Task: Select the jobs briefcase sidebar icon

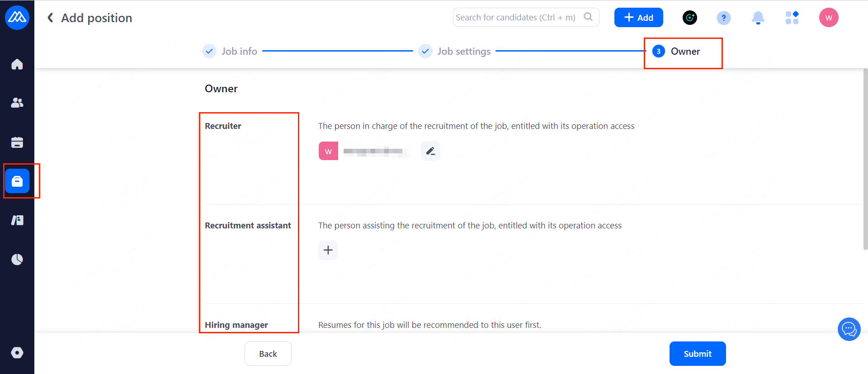Action: click(17, 181)
